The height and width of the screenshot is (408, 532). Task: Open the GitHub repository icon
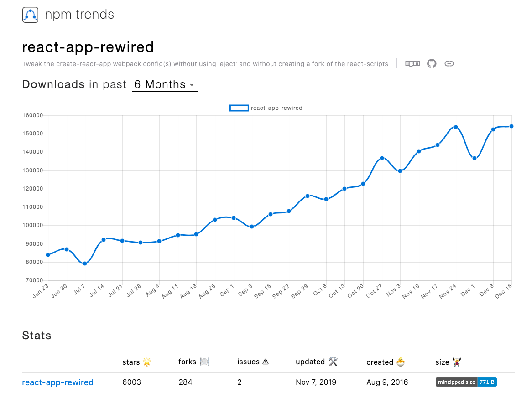pyautogui.click(x=431, y=63)
